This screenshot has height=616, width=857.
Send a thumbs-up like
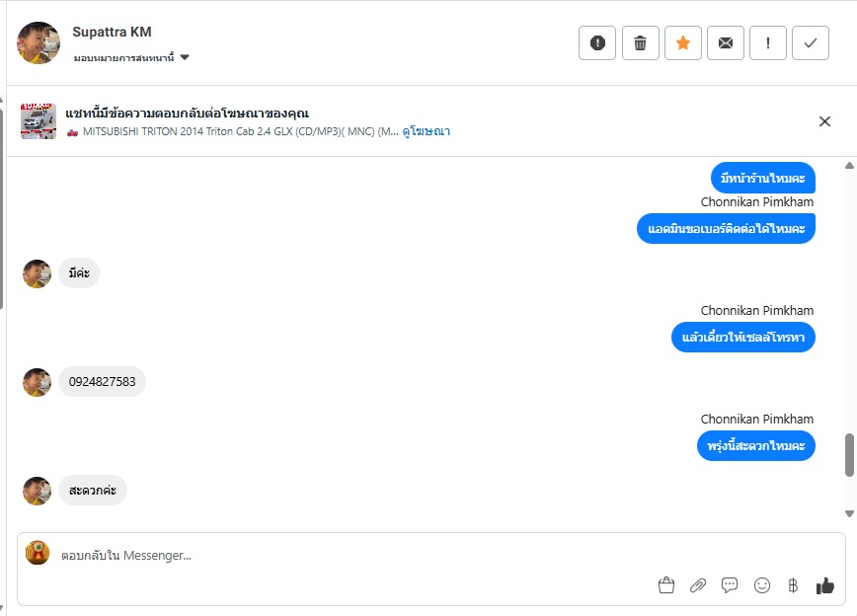pyautogui.click(x=825, y=585)
